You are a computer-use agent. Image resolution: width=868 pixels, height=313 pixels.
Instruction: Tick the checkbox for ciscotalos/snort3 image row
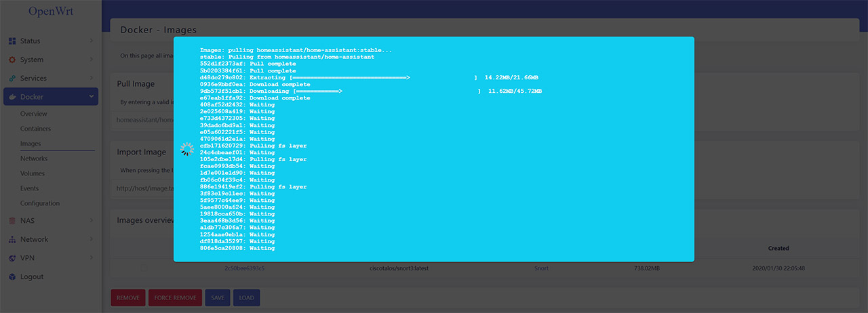pos(143,268)
